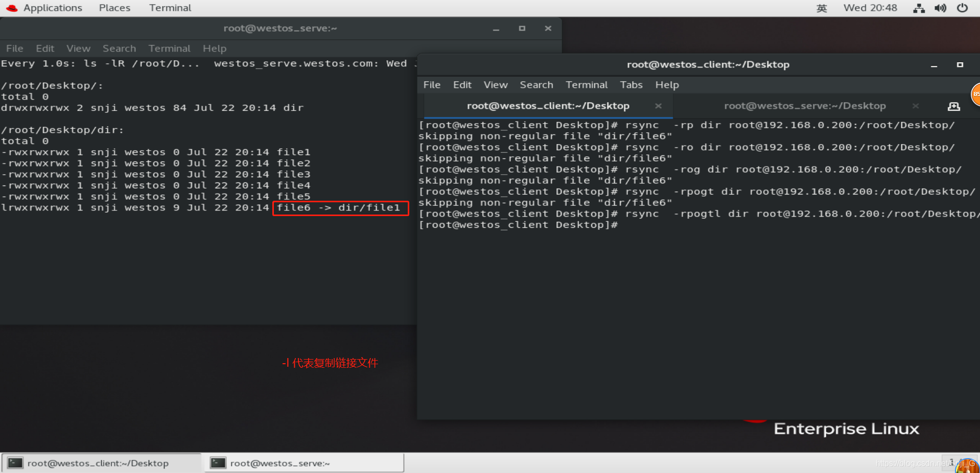
Task: Close the westos_client:~/Desktop tab
Action: (658, 106)
